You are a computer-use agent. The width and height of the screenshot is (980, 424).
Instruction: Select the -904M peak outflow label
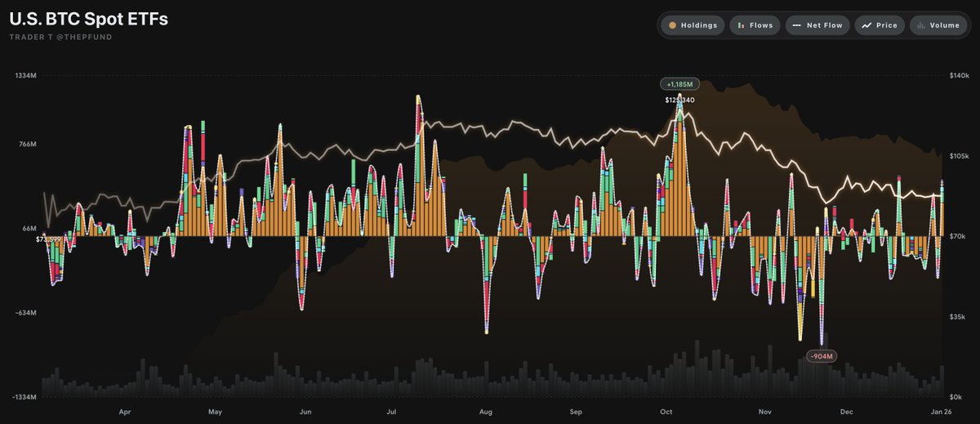click(819, 356)
